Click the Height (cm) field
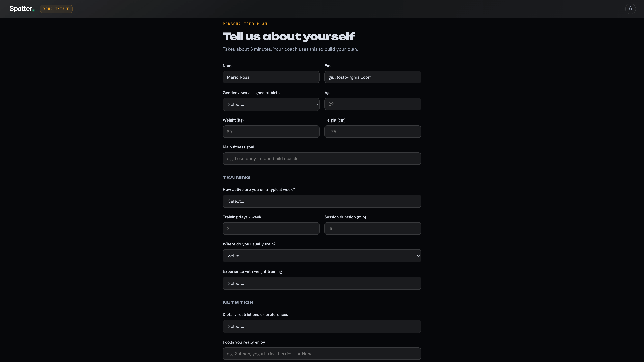 [x=372, y=132]
